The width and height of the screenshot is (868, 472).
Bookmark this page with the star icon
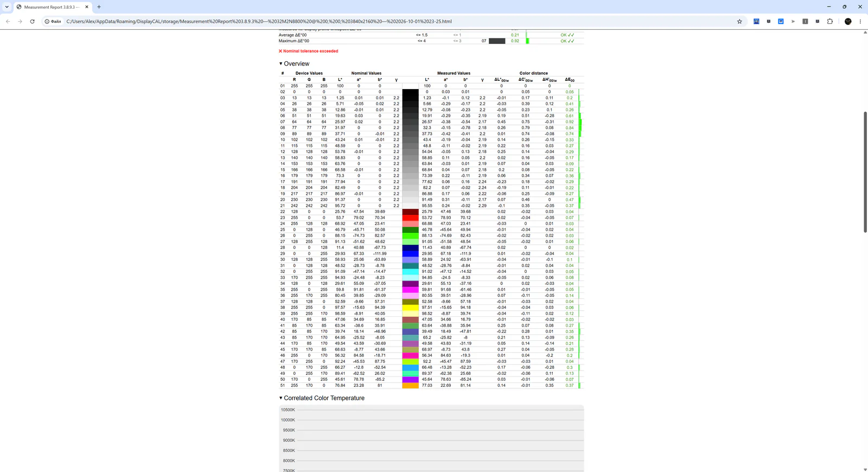tap(739, 22)
